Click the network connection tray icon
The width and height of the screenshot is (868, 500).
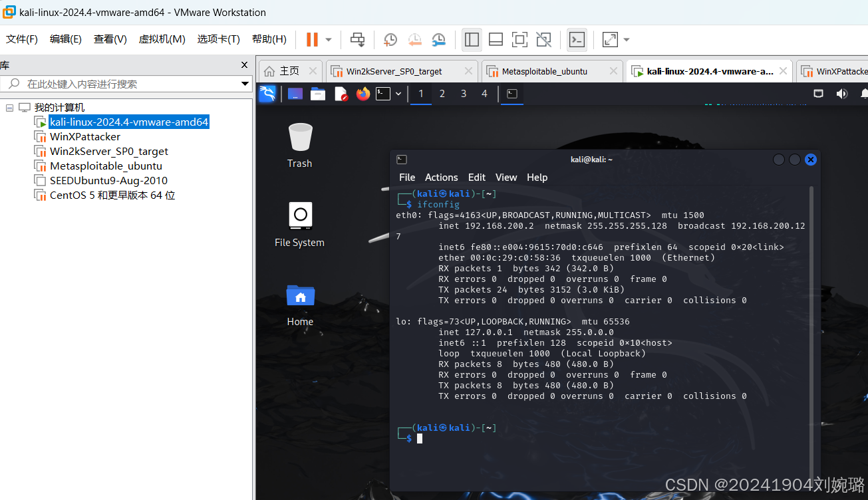coord(819,94)
